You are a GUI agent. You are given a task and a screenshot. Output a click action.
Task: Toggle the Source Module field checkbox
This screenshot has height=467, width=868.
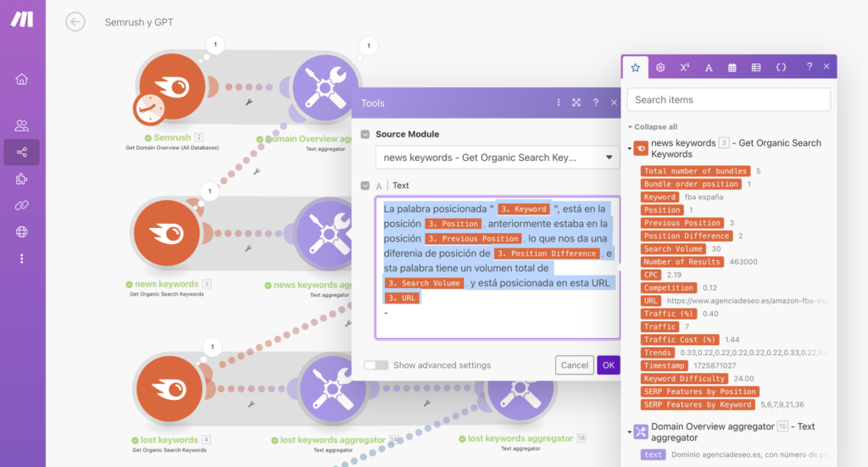pos(365,134)
